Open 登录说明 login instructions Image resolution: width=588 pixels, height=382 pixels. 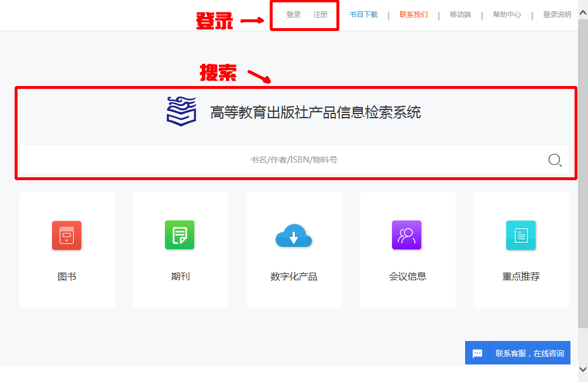557,15
